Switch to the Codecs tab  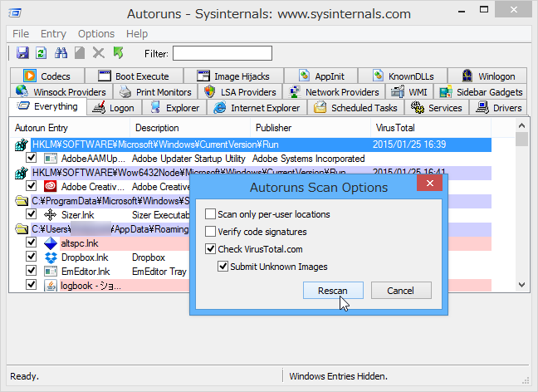coord(47,76)
